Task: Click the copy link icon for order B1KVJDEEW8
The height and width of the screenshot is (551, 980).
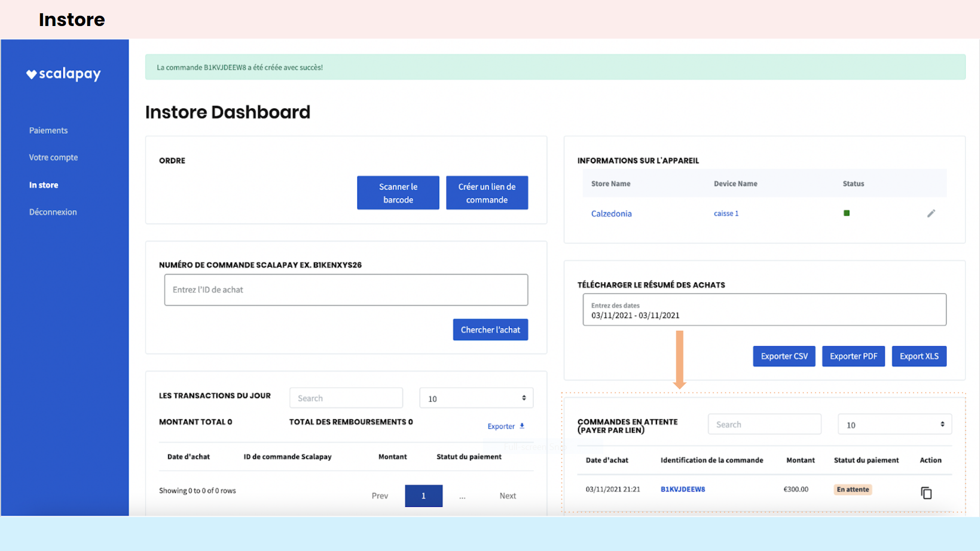Action: (926, 493)
